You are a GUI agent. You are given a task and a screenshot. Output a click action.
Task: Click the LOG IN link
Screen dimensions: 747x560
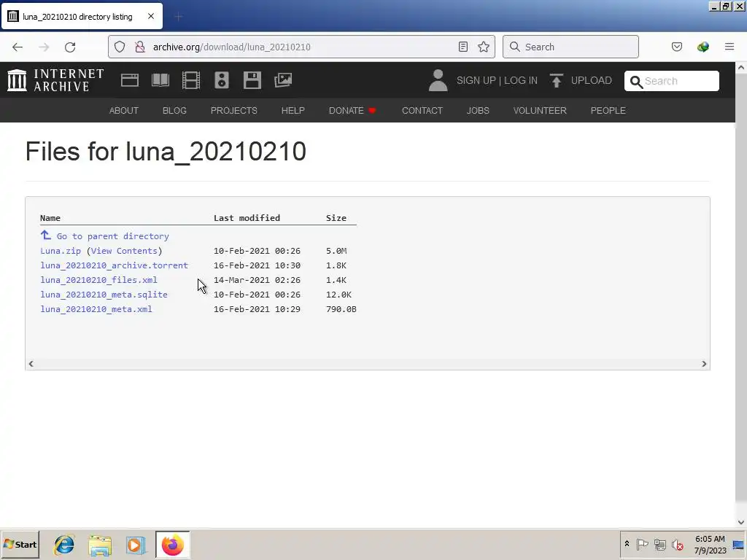[521, 80]
